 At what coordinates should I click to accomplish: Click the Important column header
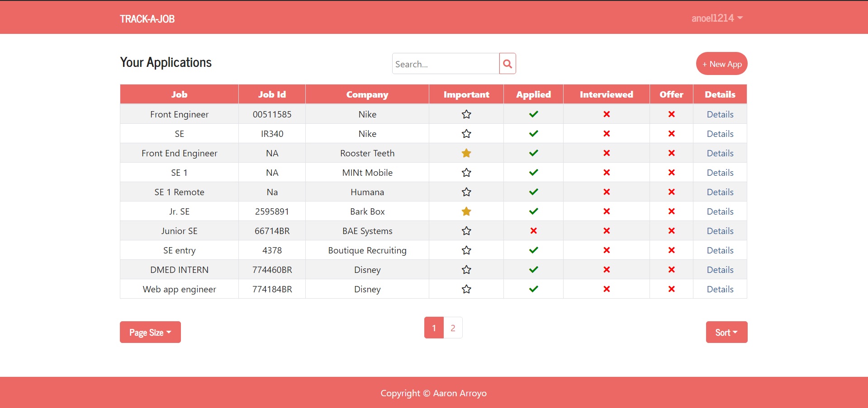pos(466,94)
